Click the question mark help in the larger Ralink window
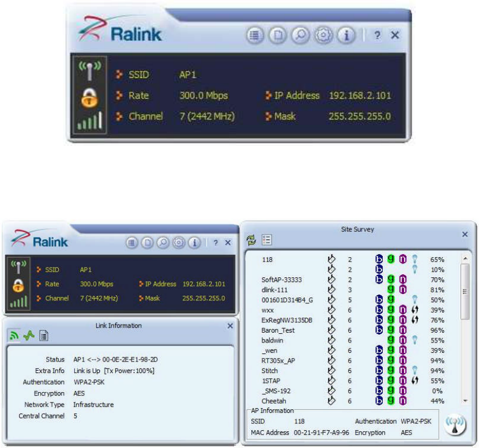The width and height of the screenshot is (479, 448). coord(378,35)
